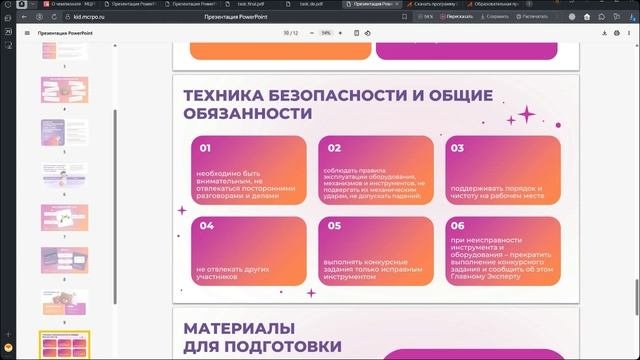Viewport: 640px width, 360px height.
Task: Click the 'Сохранить' button
Action: click(x=494, y=17)
